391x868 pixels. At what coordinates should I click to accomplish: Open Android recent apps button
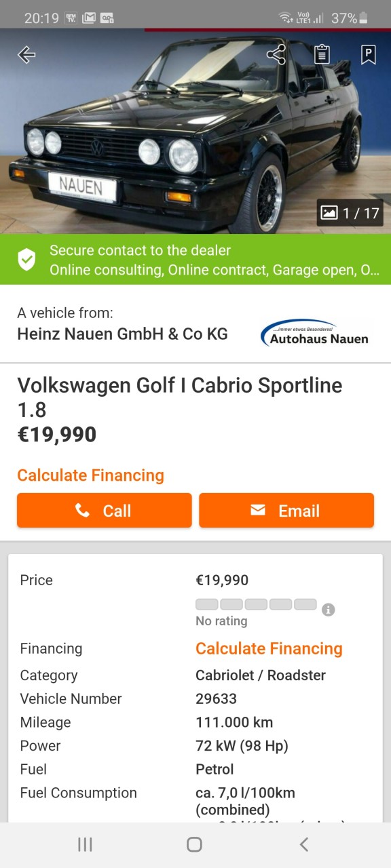[x=85, y=844]
